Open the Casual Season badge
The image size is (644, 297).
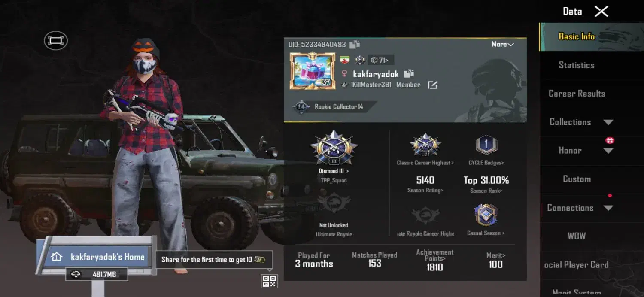tap(486, 215)
